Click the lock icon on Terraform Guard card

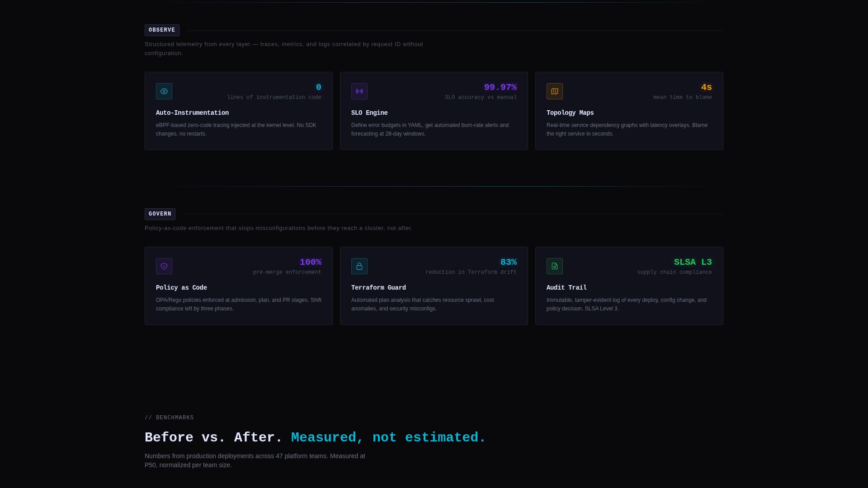(x=359, y=266)
